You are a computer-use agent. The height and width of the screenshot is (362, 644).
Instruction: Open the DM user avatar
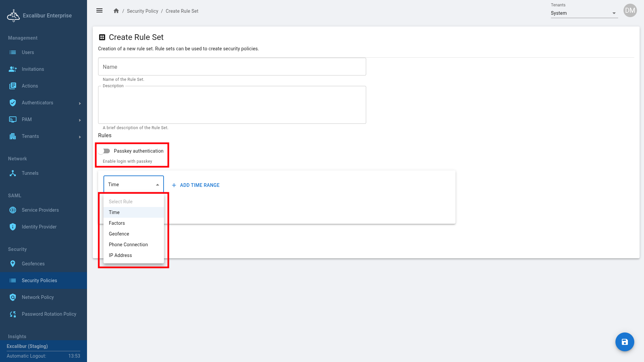630,10
